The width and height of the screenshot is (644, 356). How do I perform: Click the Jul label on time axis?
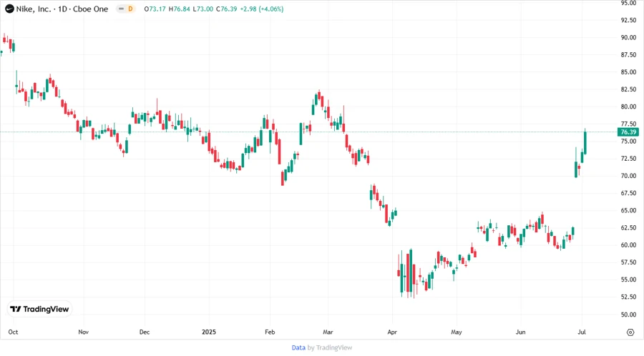[582, 332]
